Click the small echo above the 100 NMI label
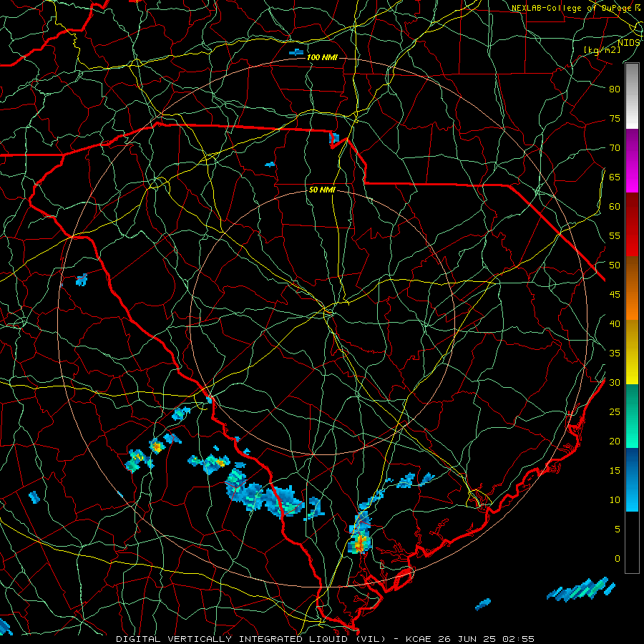The height and width of the screenshot is (644, 644). 297,52
